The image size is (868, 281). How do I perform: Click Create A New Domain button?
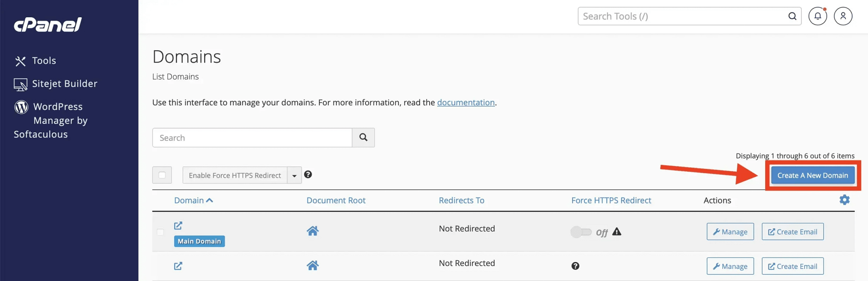click(x=813, y=175)
